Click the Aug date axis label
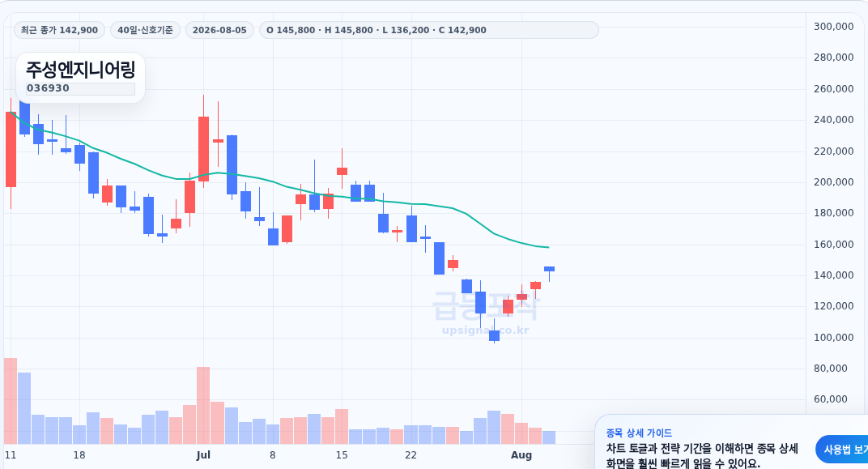Viewport: 868px width, 469px height. (521, 455)
